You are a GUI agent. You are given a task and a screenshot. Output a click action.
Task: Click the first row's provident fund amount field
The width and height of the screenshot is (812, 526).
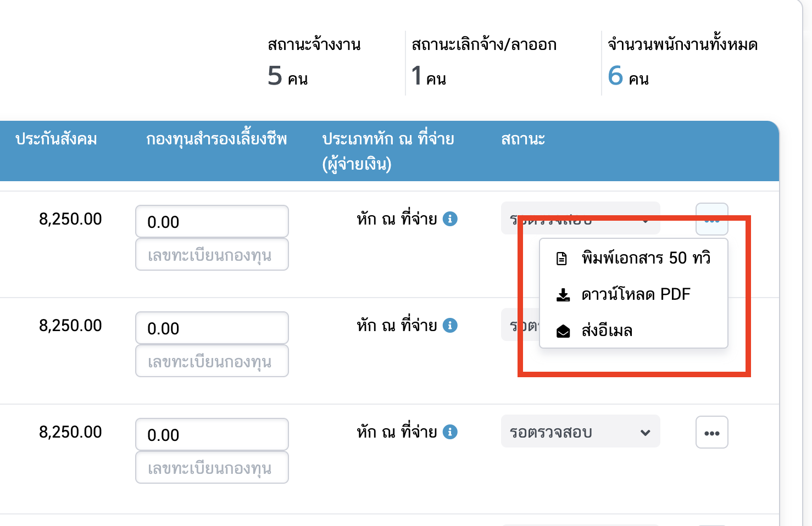[212, 222]
